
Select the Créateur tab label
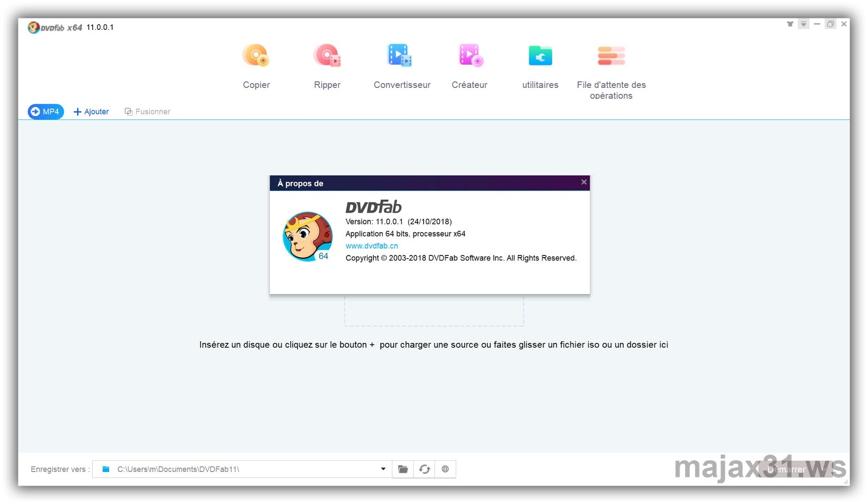coord(469,85)
